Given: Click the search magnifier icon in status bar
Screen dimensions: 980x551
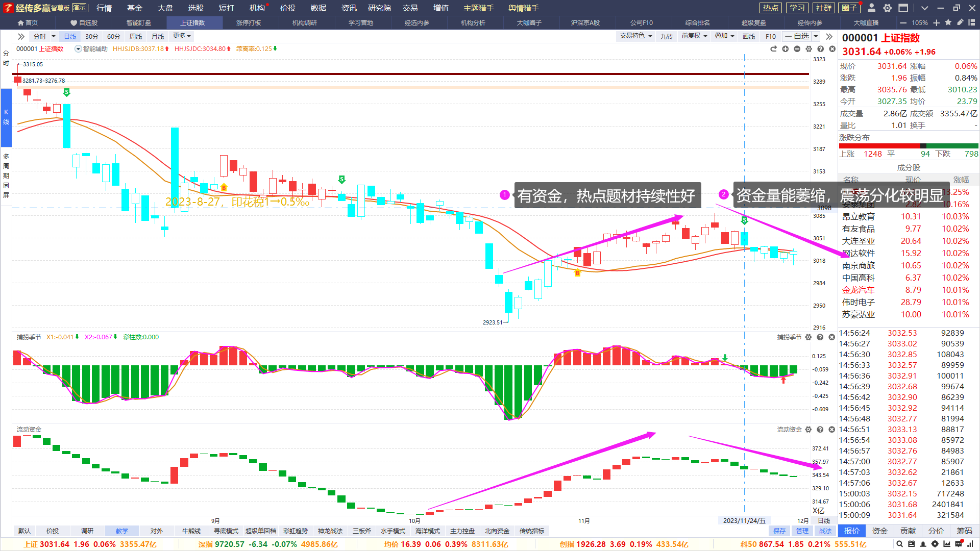Looking at the screenshot, I should [x=899, y=544].
